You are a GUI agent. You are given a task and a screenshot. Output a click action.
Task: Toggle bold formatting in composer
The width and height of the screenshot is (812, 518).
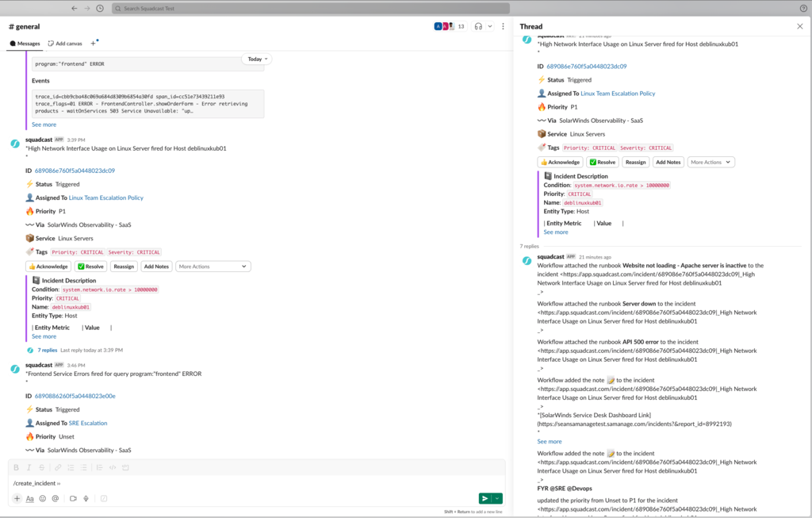tap(16, 467)
